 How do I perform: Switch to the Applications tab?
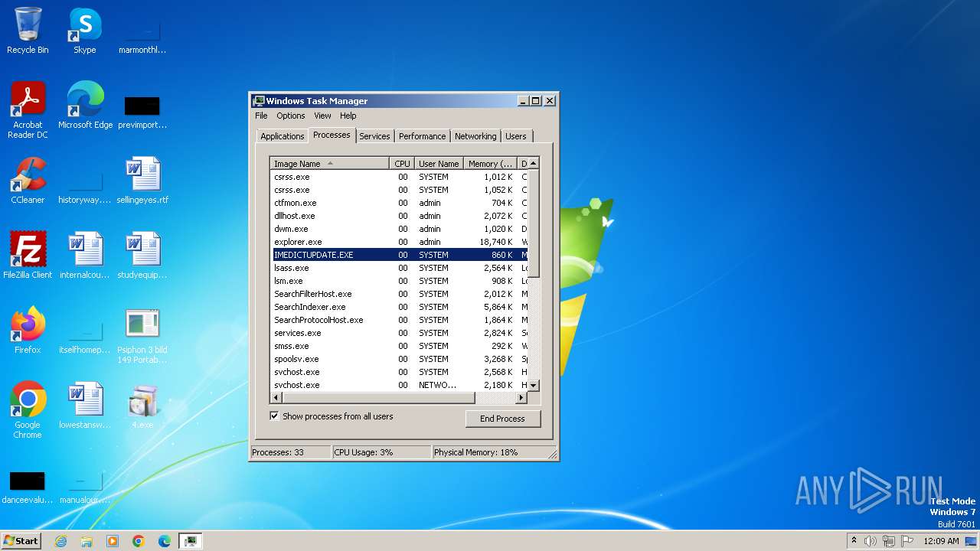tap(282, 136)
